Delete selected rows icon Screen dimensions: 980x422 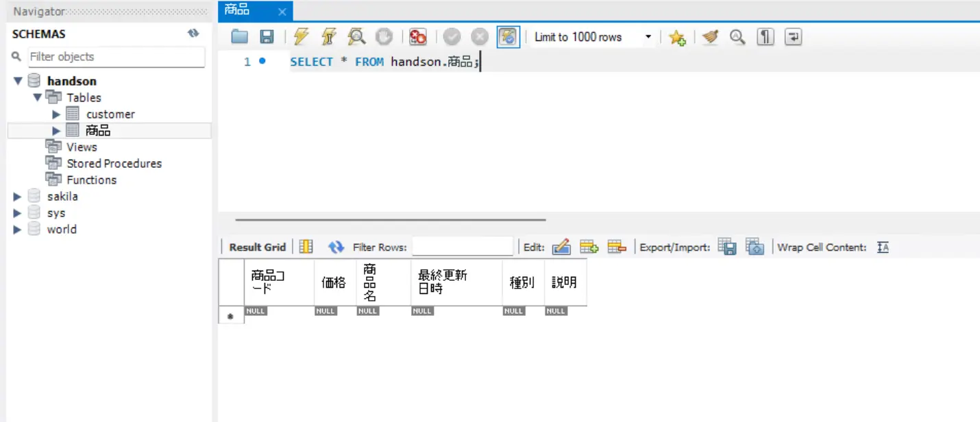tap(617, 247)
